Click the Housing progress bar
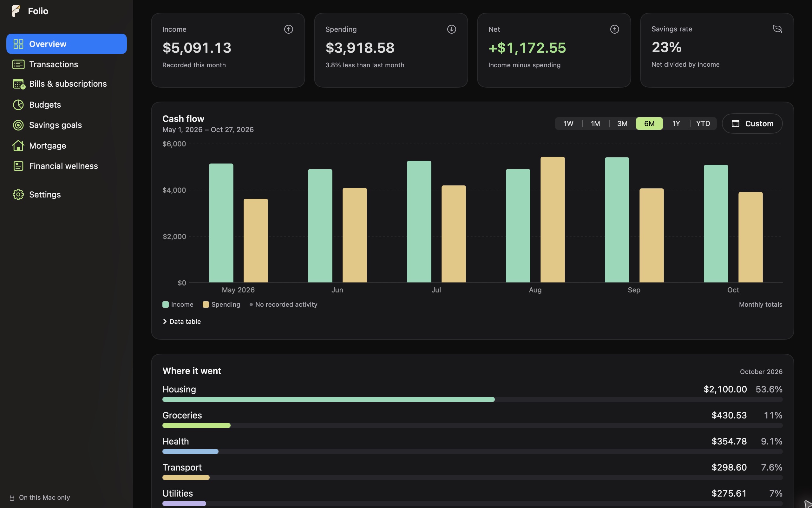The image size is (812, 508). [x=472, y=399]
